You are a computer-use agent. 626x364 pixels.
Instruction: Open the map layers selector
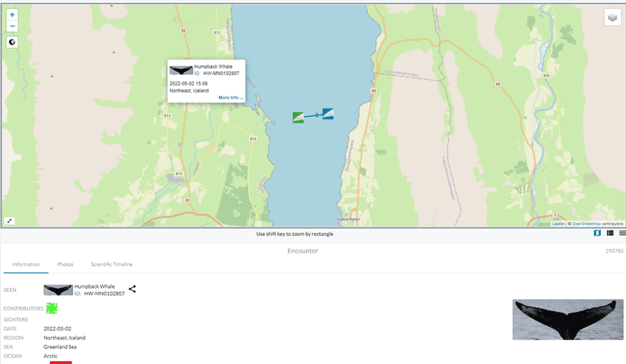[x=612, y=17]
